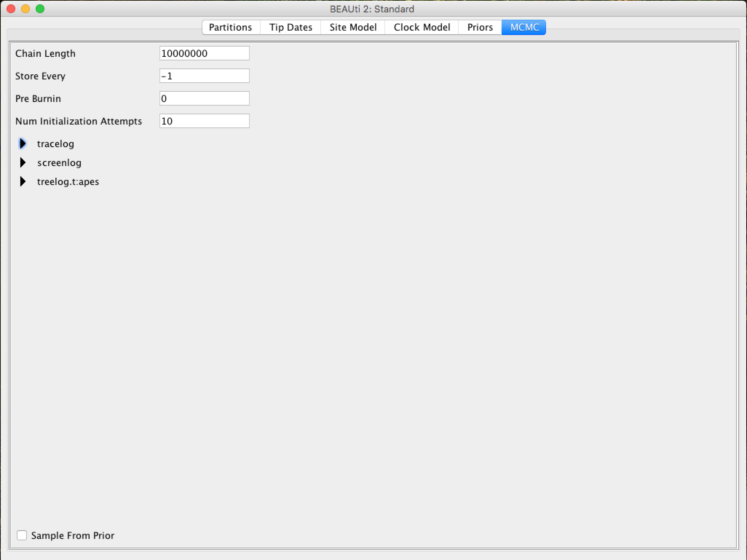Go to the Site Model tab
747x560 pixels.
(353, 27)
